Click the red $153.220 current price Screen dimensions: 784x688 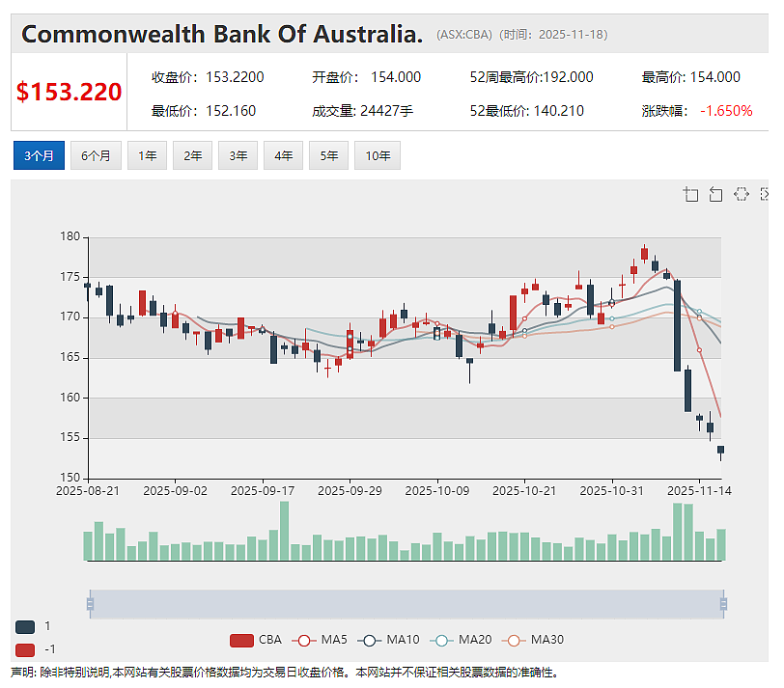(69, 92)
